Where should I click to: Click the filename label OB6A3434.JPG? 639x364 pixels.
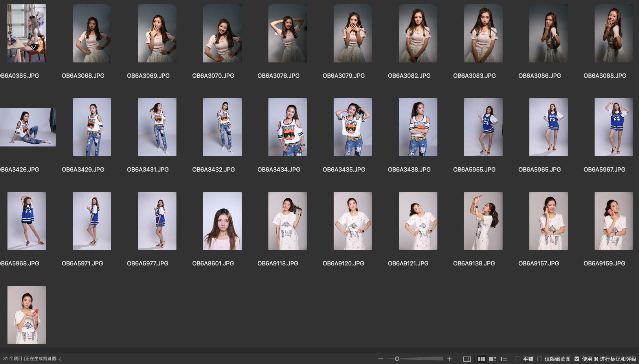click(x=279, y=170)
